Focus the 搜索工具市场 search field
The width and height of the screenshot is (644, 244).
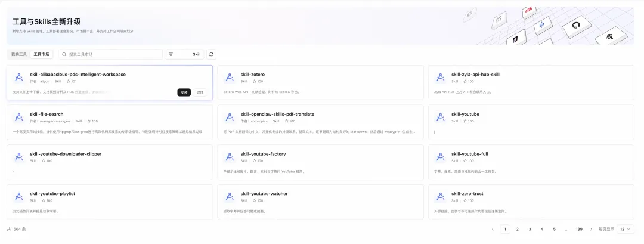[110, 54]
